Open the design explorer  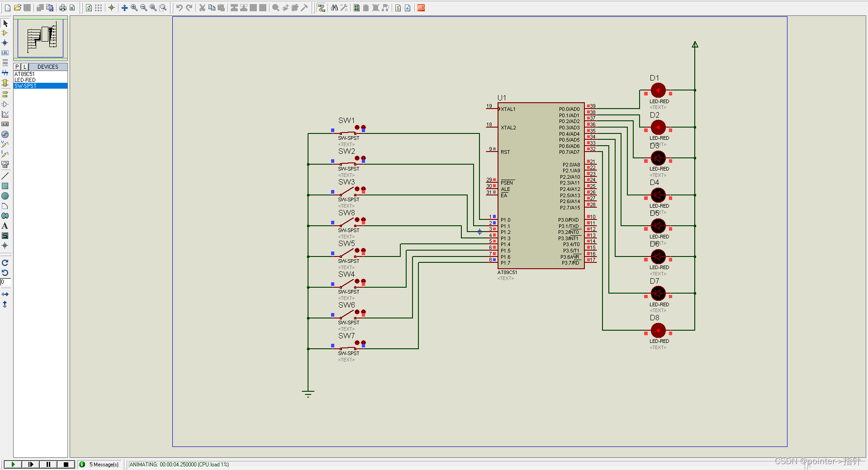click(x=356, y=8)
